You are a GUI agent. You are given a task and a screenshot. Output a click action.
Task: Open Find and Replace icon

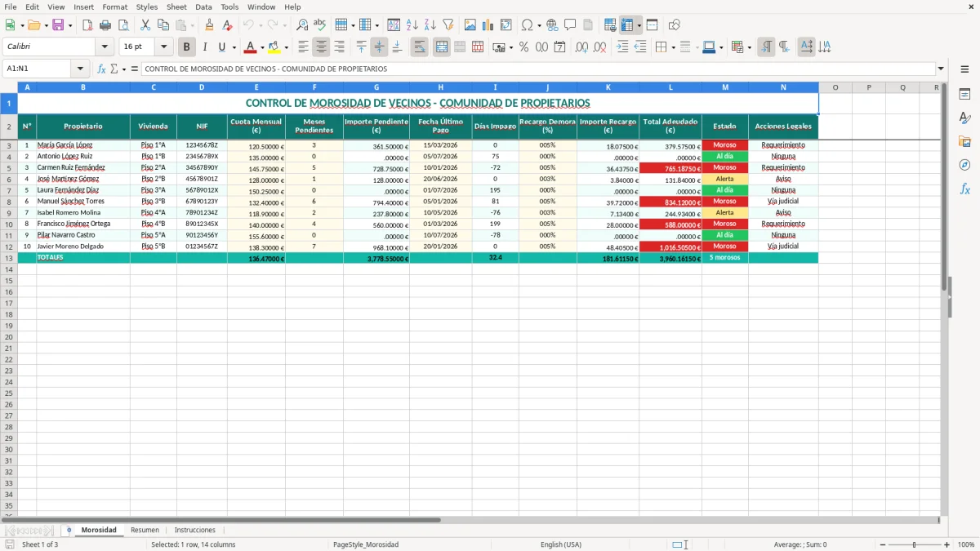pyautogui.click(x=302, y=25)
